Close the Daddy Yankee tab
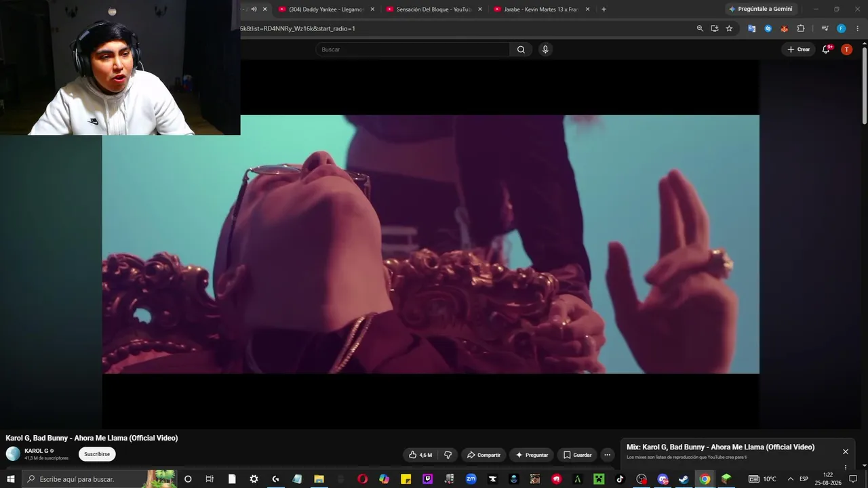The height and width of the screenshot is (488, 868). (372, 9)
